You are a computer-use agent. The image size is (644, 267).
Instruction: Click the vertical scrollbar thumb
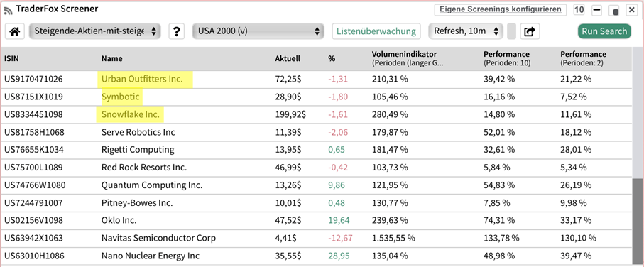point(638,221)
